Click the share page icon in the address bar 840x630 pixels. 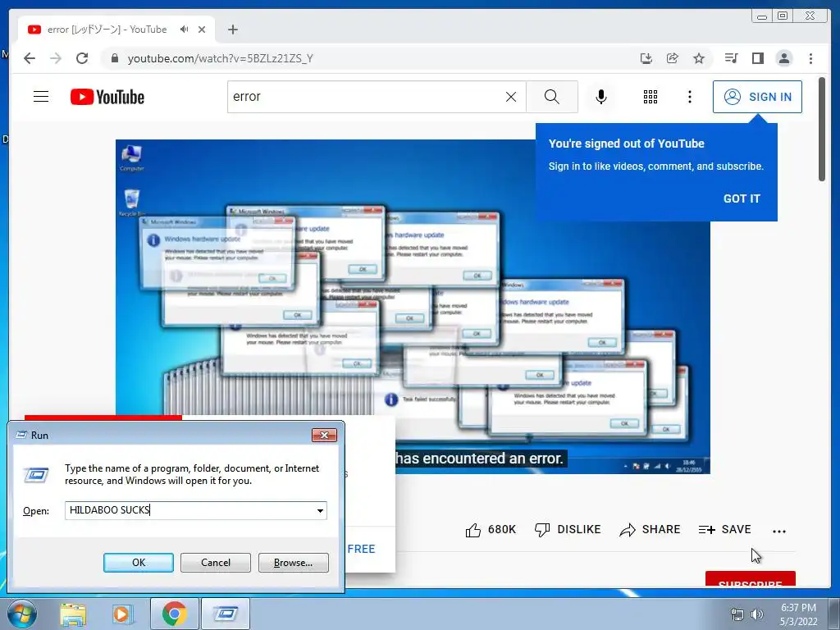pos(673,58)
